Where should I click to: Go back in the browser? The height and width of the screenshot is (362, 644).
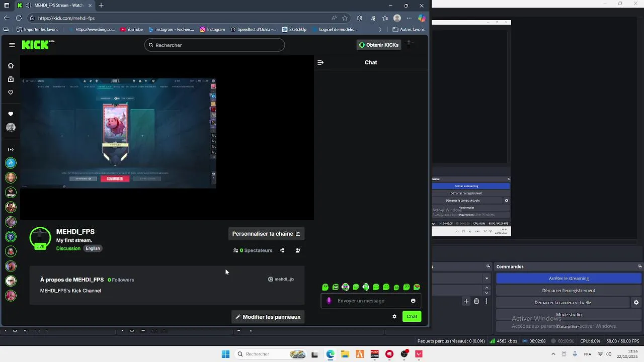click(x=7, y=18)
